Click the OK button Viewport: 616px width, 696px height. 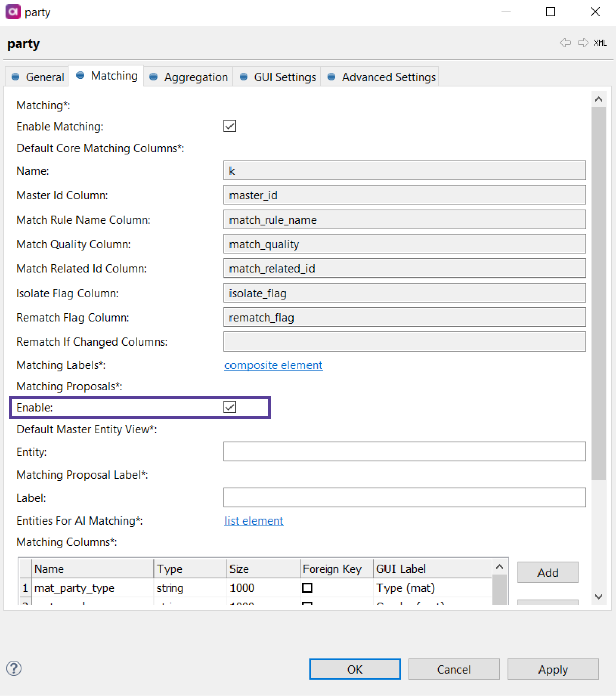tap(355, 669)
